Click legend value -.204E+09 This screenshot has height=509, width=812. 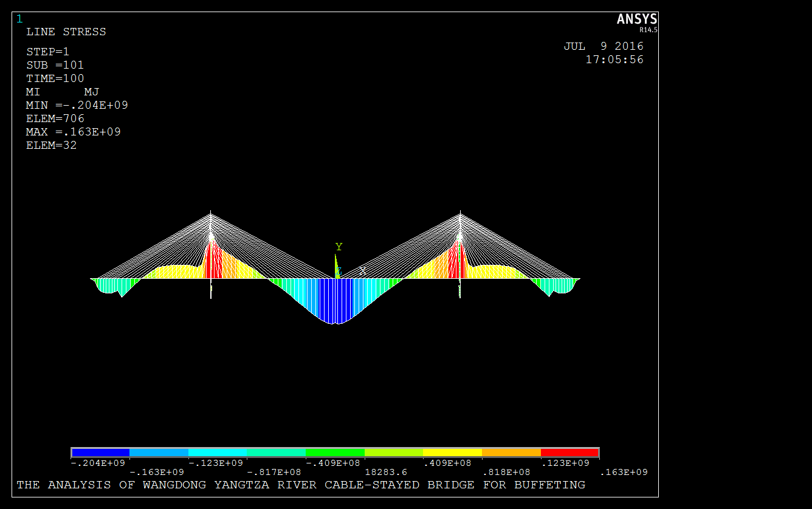click(x=98, y=463)
